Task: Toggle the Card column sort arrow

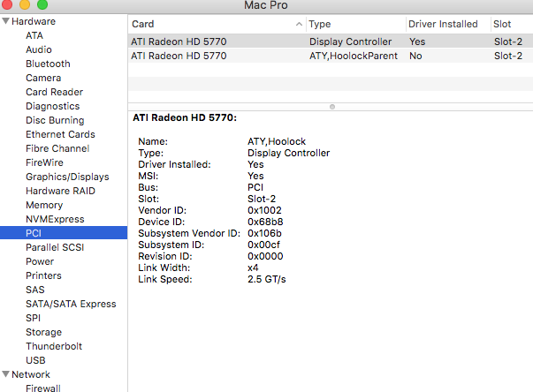Action: [x=299, y=24]
